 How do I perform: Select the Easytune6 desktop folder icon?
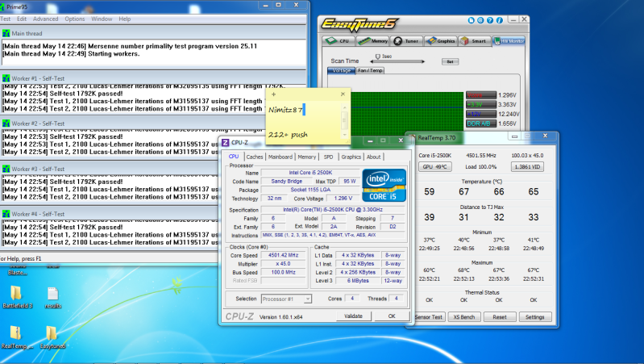52,337
